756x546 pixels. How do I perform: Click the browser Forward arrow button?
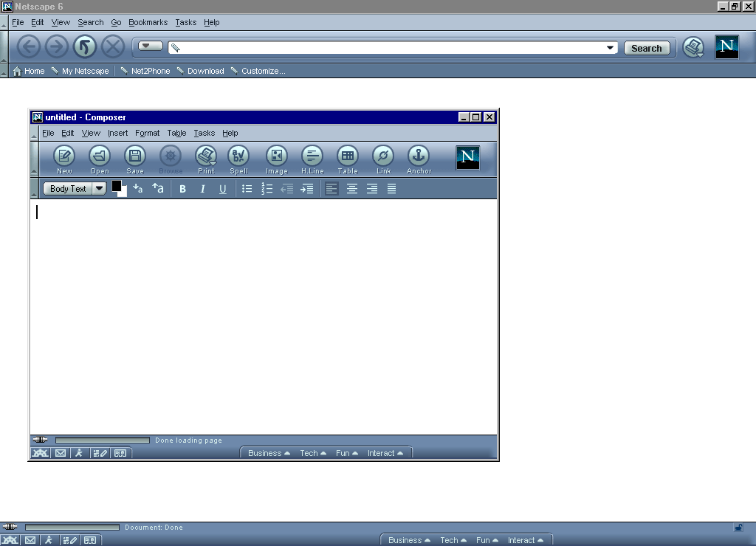coord(56,46)
